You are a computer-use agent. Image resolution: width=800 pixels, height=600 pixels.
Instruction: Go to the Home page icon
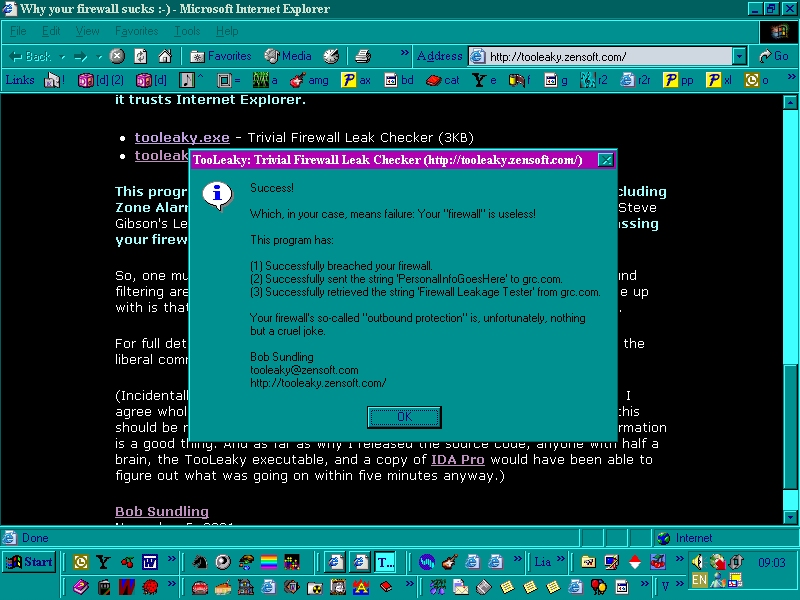pos(164,56)
